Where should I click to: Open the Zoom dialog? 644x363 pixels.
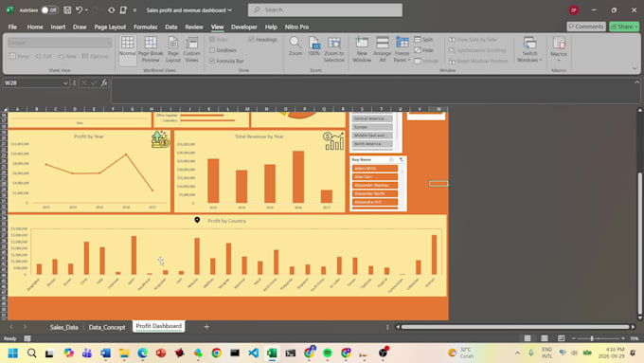click(295, 46)
